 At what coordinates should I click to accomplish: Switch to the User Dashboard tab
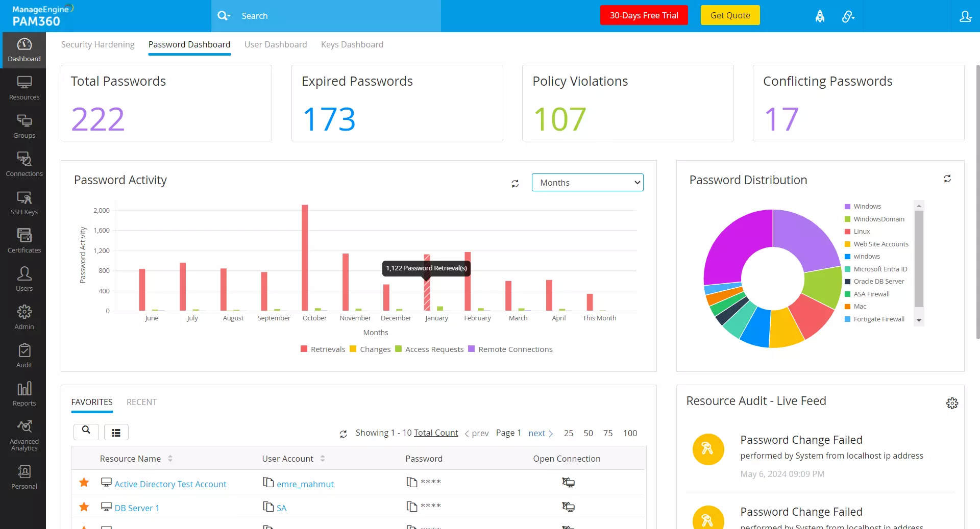276,44
